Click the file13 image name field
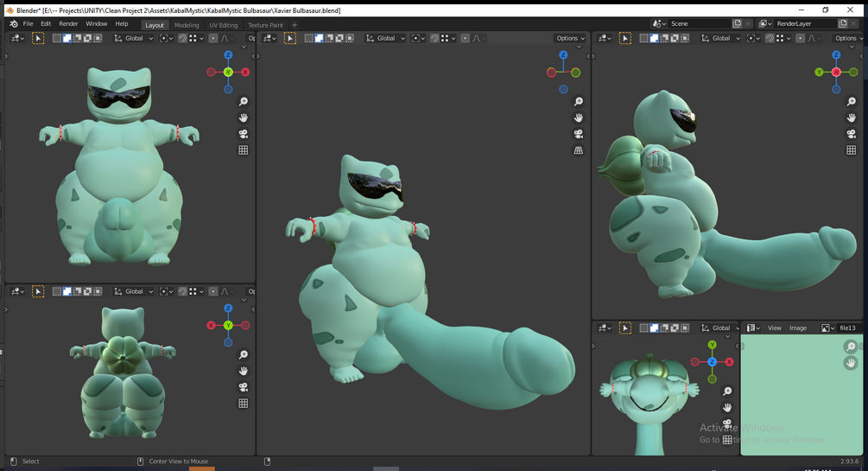This screenshot has width=868, height=471. 850,328
